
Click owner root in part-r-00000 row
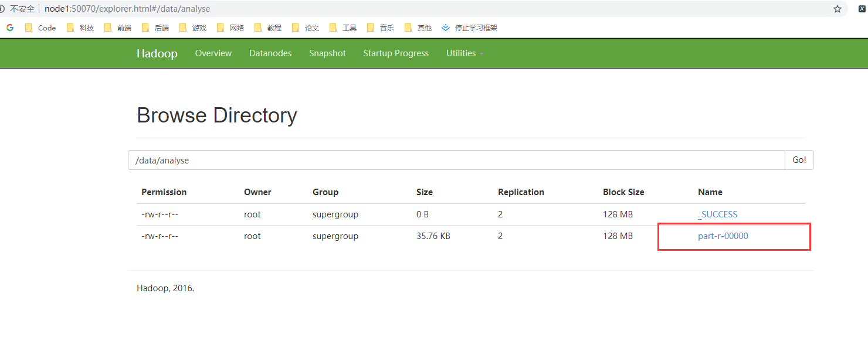[x=252, y=236]
